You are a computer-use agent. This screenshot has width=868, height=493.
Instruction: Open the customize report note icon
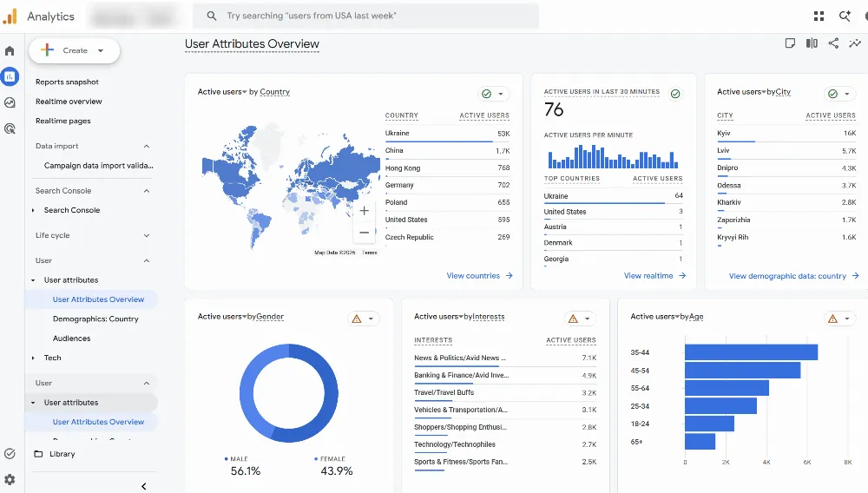tap(790, 43)
